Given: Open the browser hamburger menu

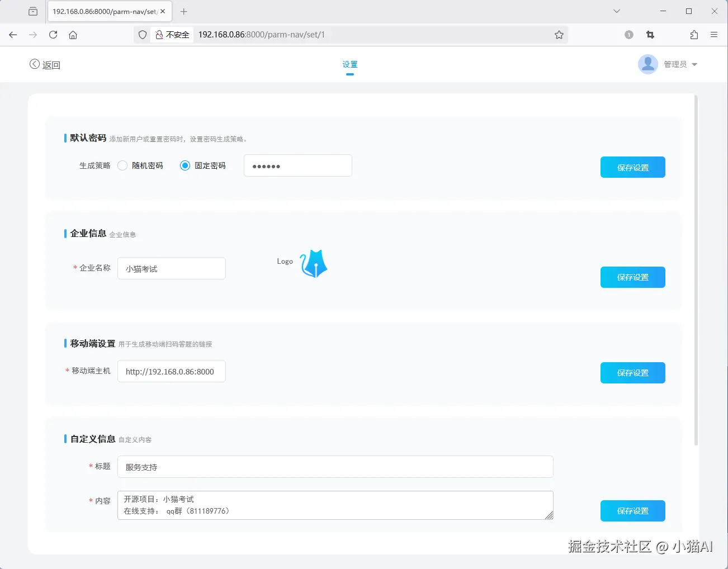Looking at the screenshot, I should (x=714, y=34).
